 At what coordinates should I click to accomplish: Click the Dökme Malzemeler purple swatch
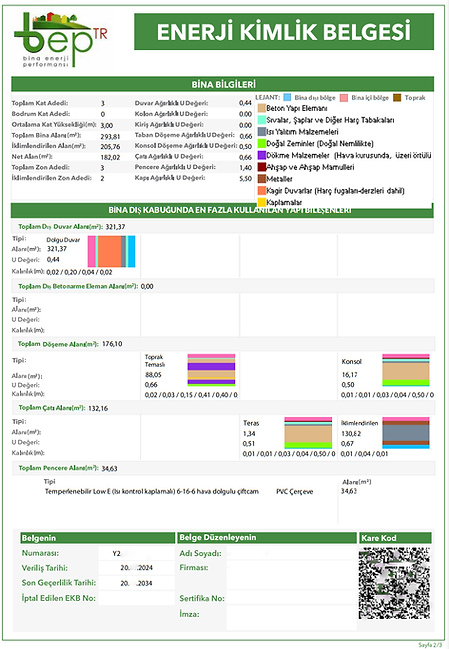tap(262, 155)
